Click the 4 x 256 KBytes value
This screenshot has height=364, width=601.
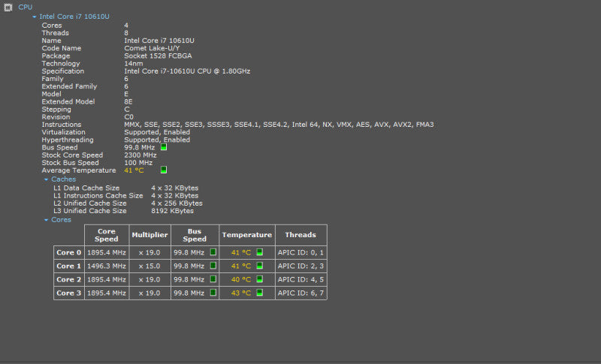tap(177, 203)
